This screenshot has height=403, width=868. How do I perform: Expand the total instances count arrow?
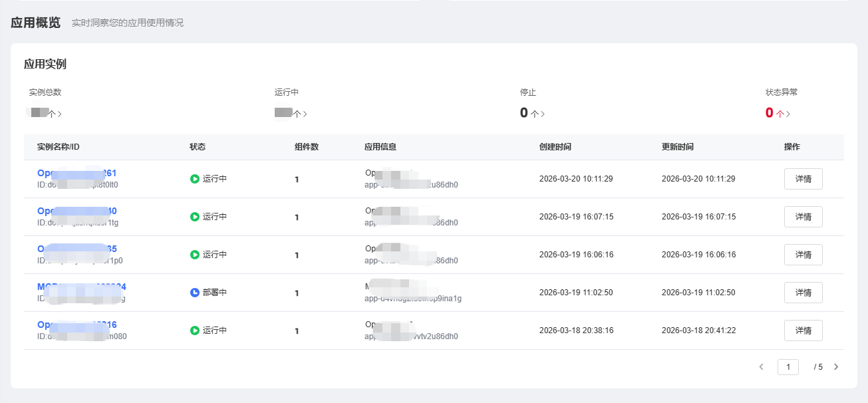coord(60,114)
